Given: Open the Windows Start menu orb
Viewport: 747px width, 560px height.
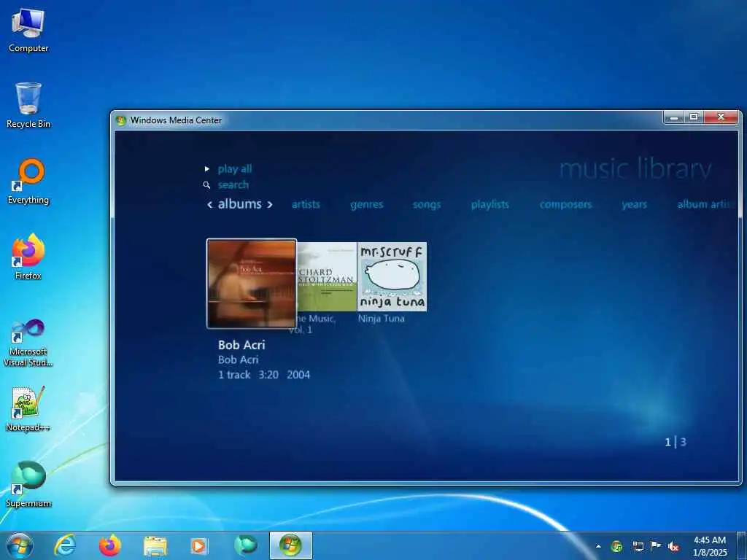Looking at the screenshot, I should 20,545.
